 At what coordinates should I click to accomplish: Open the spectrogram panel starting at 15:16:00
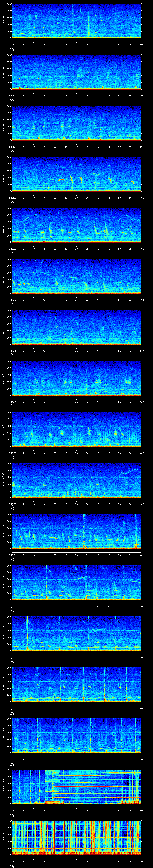[x=76, y=378]
